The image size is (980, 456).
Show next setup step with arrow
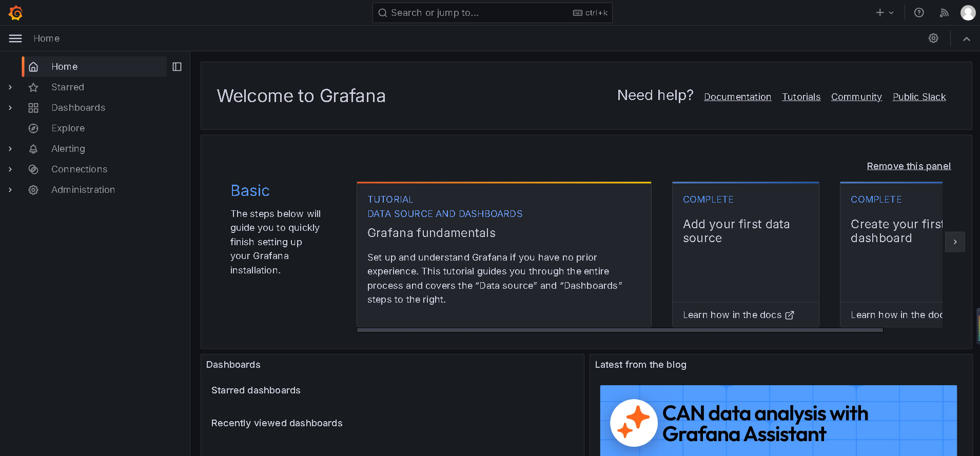(955, 242)
